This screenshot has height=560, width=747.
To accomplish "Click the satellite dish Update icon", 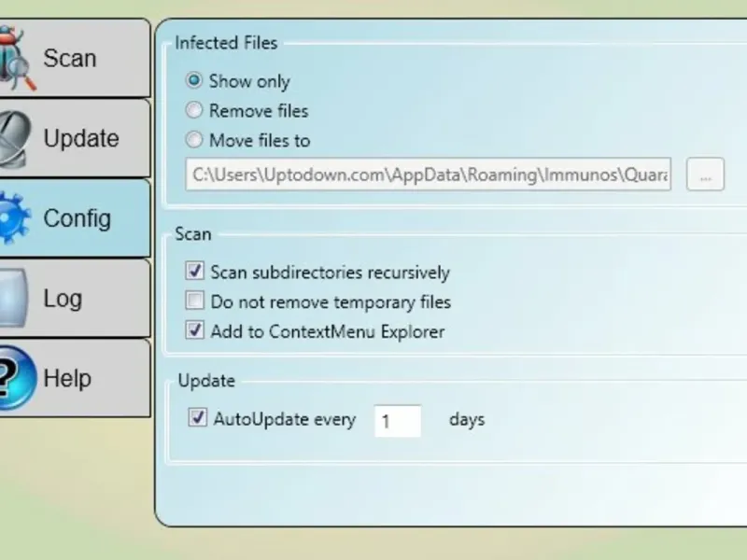I will click(15, 139).
